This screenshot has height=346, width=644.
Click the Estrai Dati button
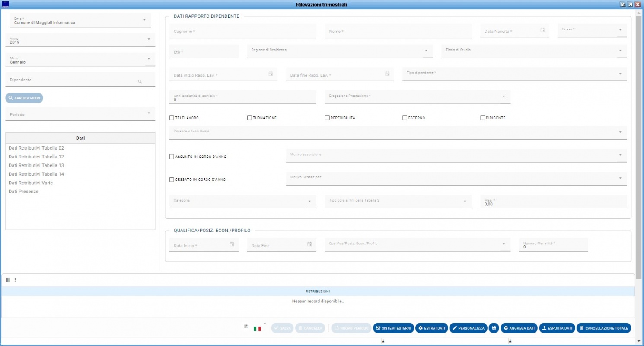click(431, 328)
